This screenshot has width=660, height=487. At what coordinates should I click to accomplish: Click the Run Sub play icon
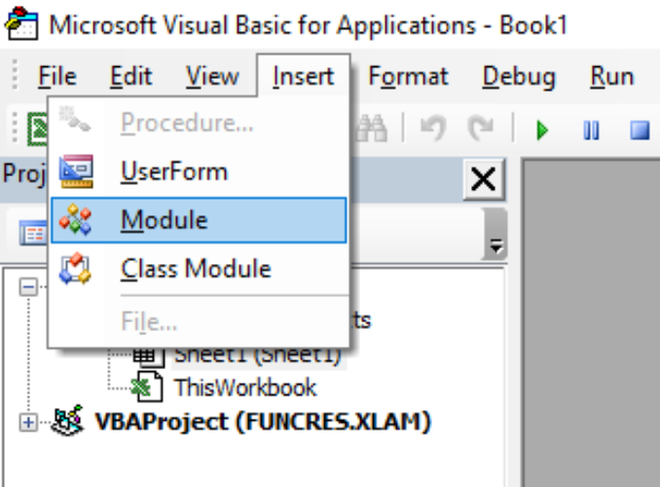[x=543, y=130]
